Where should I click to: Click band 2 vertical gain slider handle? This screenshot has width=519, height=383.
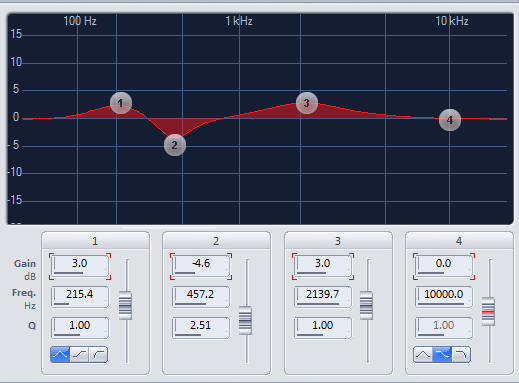[x=245, y=320]
